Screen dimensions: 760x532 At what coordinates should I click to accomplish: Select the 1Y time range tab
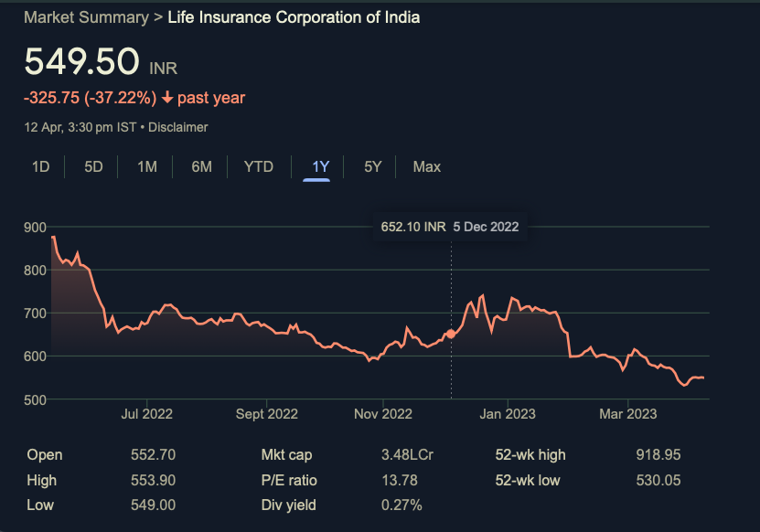(x=320, y=166)
